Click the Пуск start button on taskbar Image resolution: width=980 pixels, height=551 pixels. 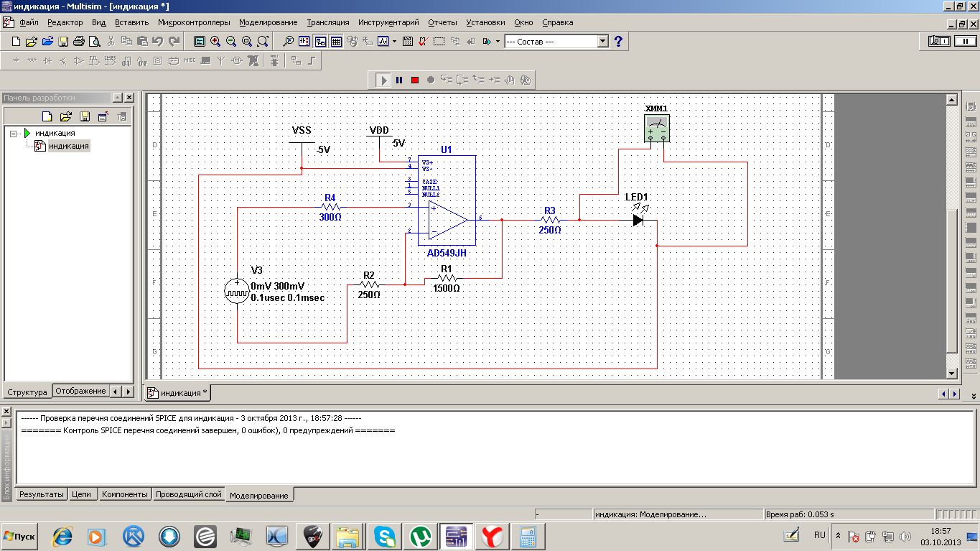pos(20,536)
